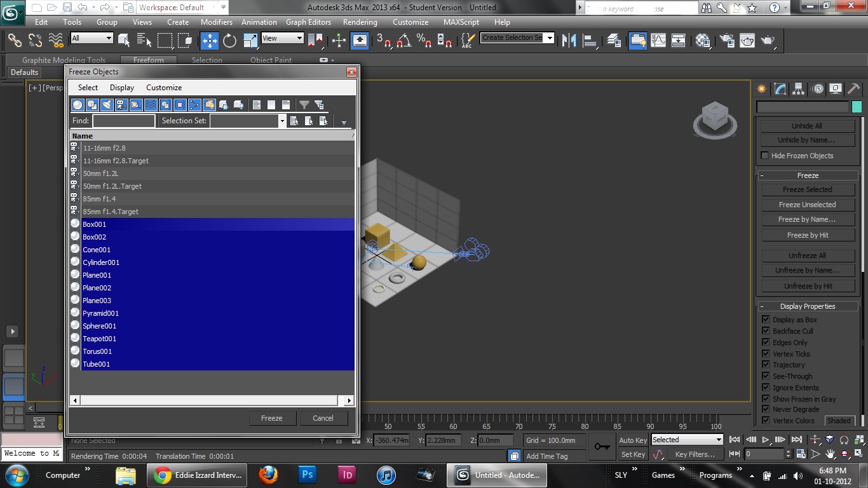Image resolution: width=868 pixels, height=488 pixels.
Task: Click the Unfreeze All button
Action: pyautogui.click(x=807, y=255)
